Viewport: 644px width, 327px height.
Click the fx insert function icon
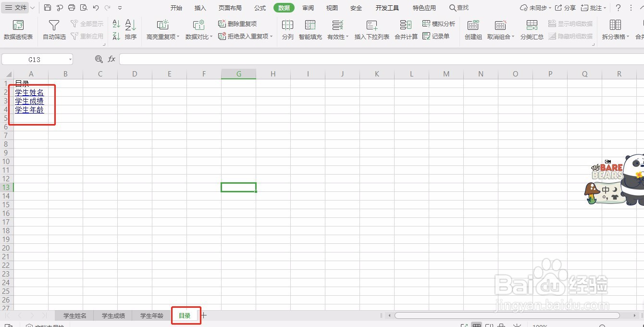[111, 59]
